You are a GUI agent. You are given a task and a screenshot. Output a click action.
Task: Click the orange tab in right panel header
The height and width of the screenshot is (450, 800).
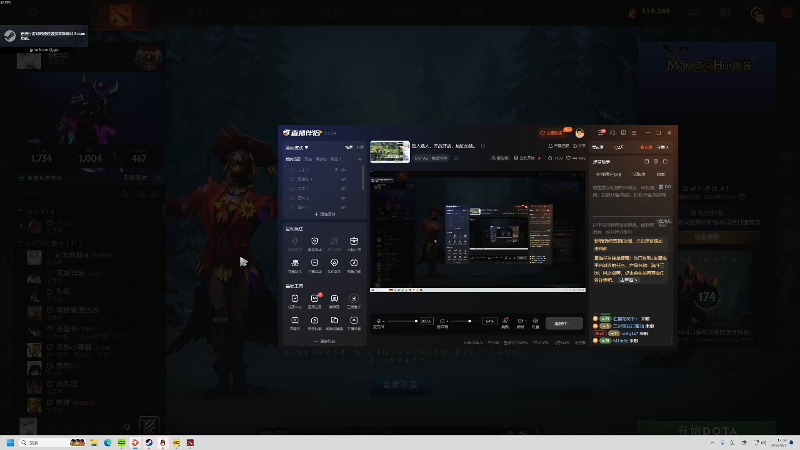tap(646, 147)
